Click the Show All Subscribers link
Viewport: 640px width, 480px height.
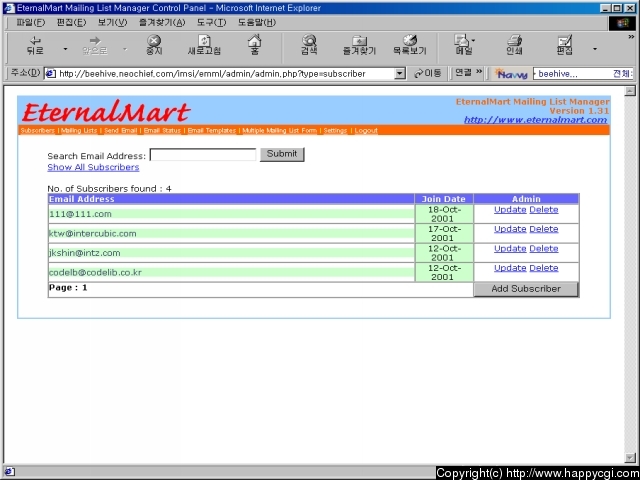point(93,167)
